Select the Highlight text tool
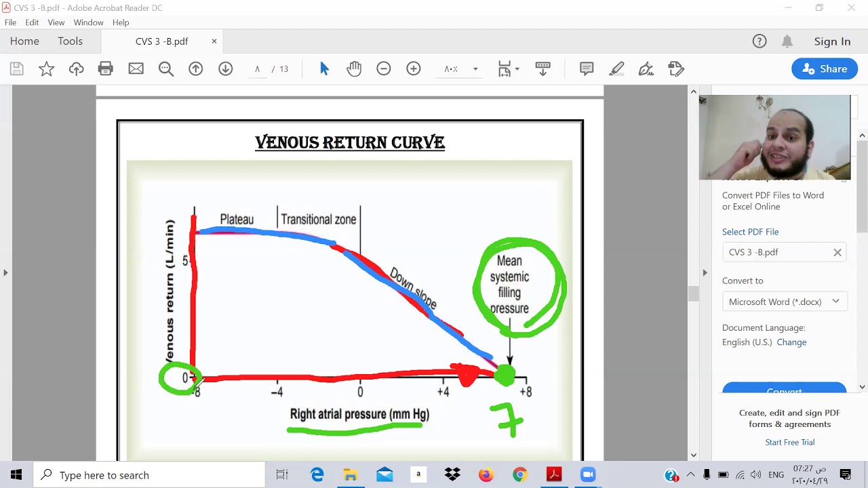This screenshot has width=868, height=488. [616, 68]
